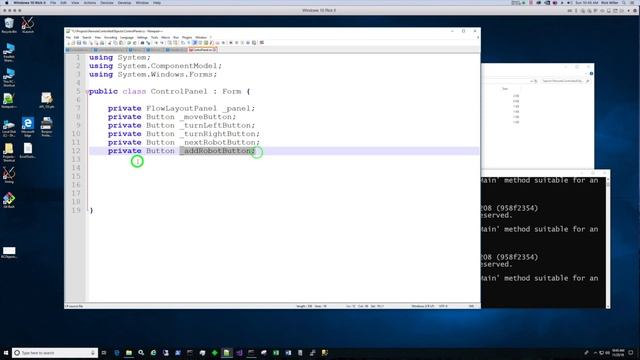Click the Save Recorded Macro icon
640x360 pixels.
(x=254, y=42)
